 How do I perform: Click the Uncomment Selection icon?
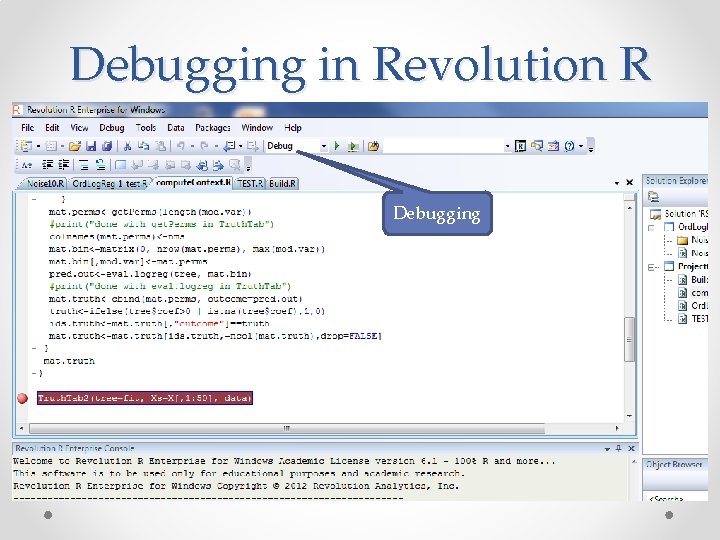point(100,165)
